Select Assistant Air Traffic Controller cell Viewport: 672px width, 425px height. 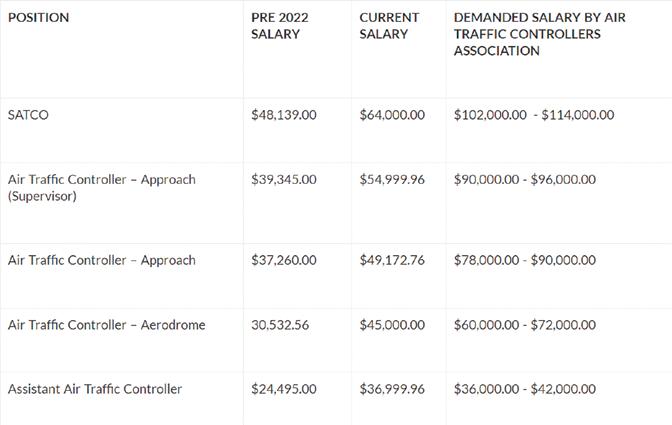(95, 389)
